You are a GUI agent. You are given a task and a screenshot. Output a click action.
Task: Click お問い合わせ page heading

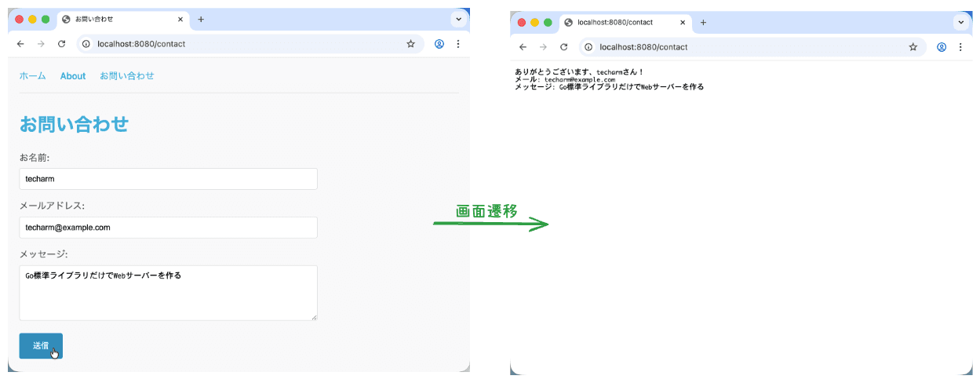pyautogui.click(x=74, y=124)
